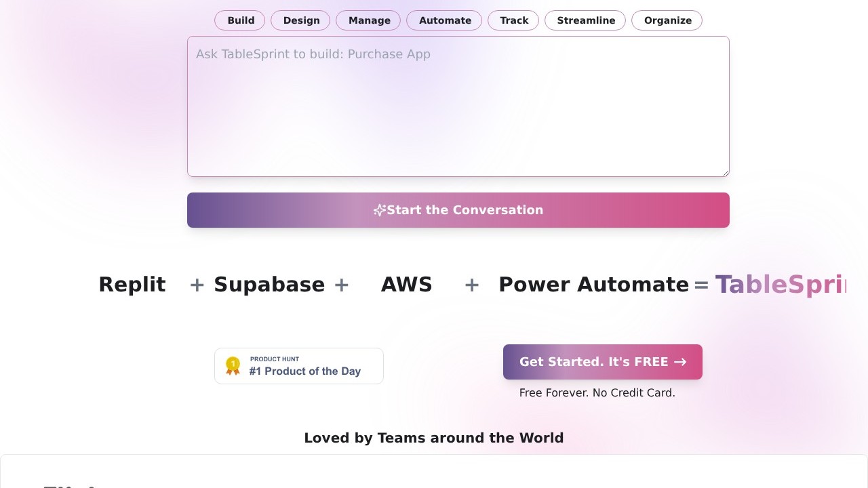Choose the Design suggestion pill
The height and width of the screenshot is (488, 868).
pyautogui.click(x=300, y=20)
